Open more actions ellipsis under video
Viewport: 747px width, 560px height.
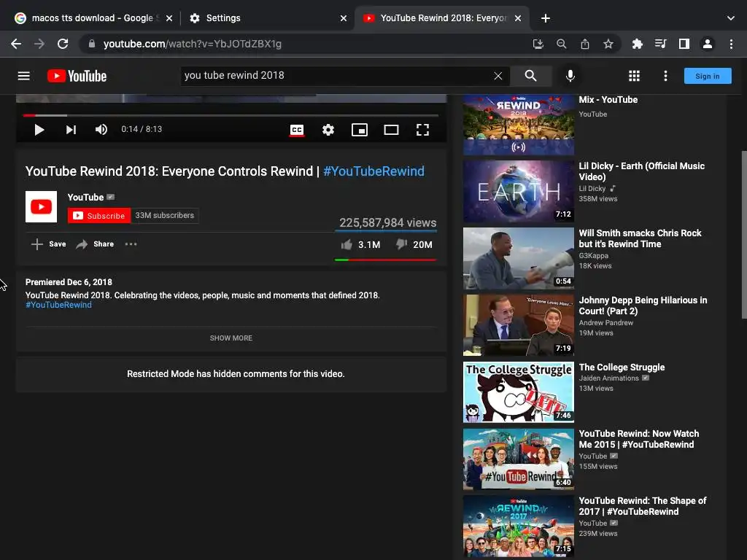pyautogui.click(x=131, y=244)
